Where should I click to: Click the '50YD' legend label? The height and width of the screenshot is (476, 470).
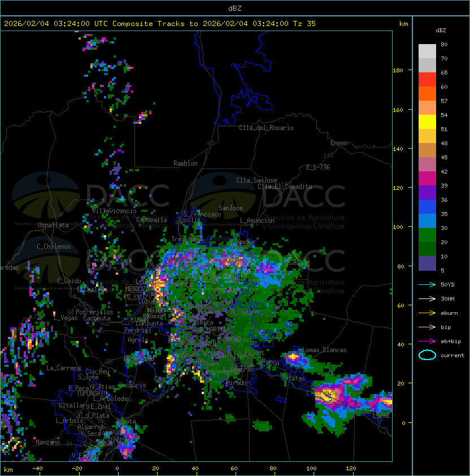(447, 285)
